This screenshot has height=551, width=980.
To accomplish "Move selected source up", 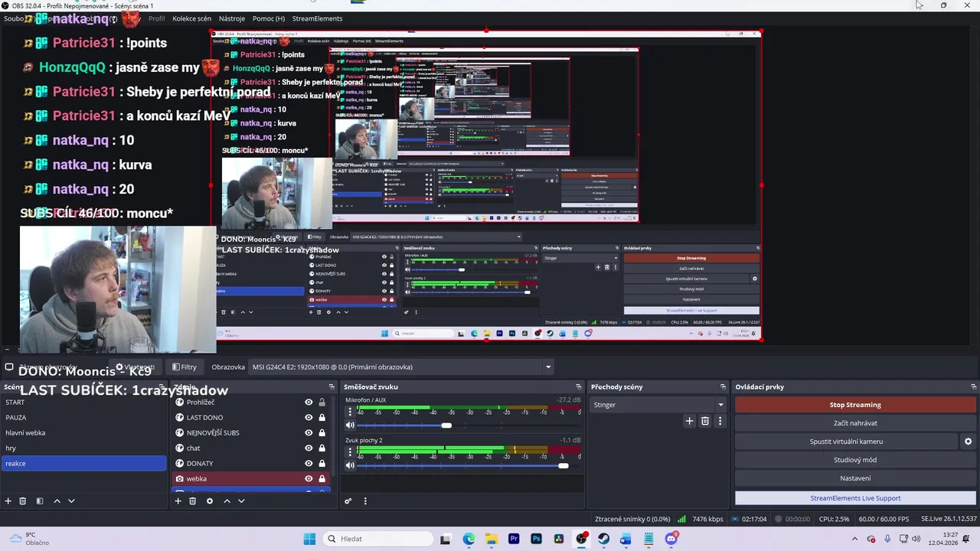I will pos(227,501).
